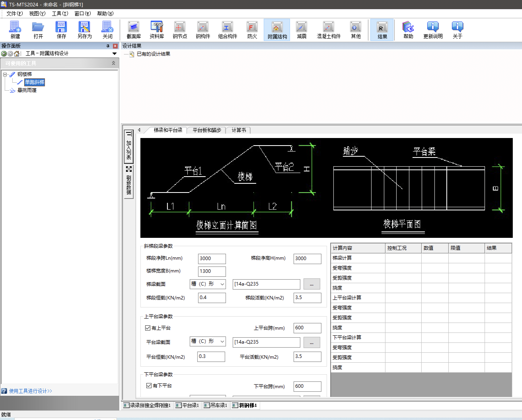Collapse the 可使用的工具 panel section
The width and height of the screenshot is (522, 420).
click(113, 63)
